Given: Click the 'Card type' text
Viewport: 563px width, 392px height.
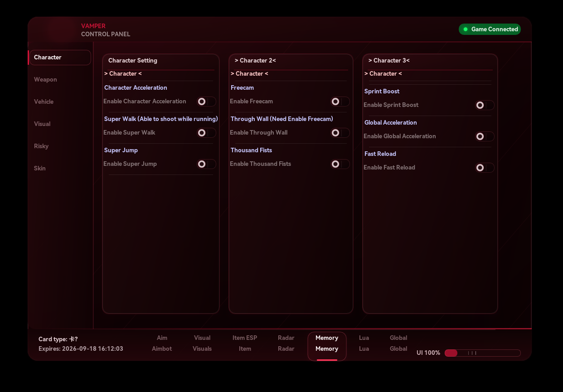Looking at the screenshot, I should [x=58, y=339].
